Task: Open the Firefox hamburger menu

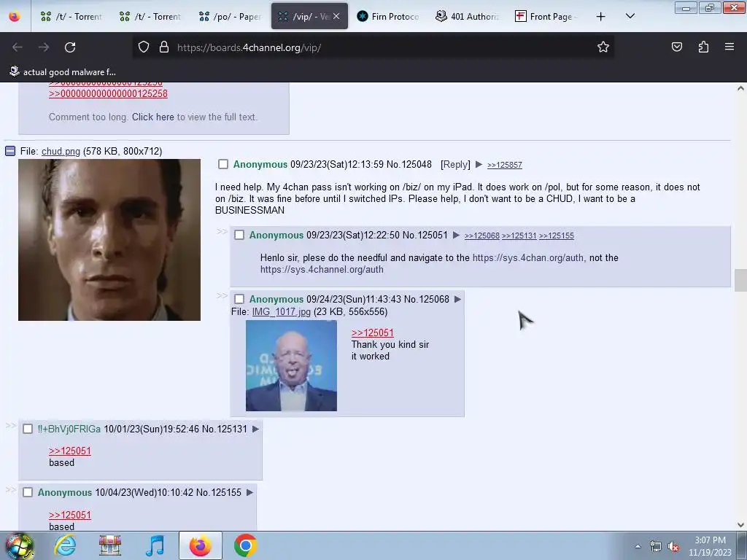Action: click(729, 47)
